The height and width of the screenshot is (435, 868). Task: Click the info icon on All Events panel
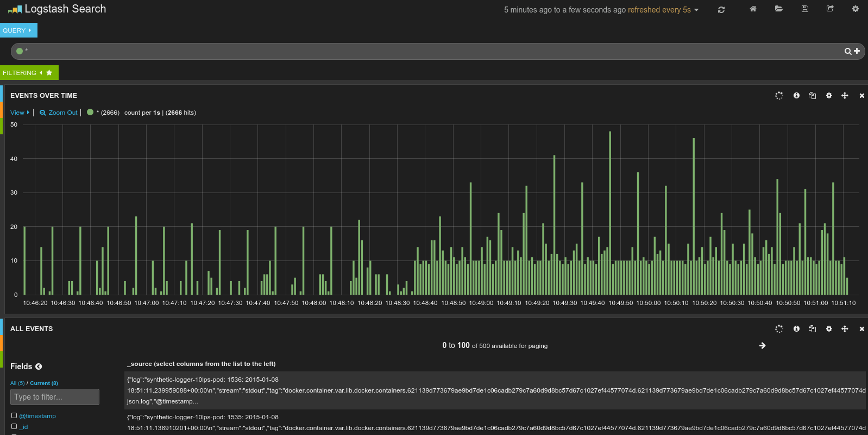coord(796,329)
